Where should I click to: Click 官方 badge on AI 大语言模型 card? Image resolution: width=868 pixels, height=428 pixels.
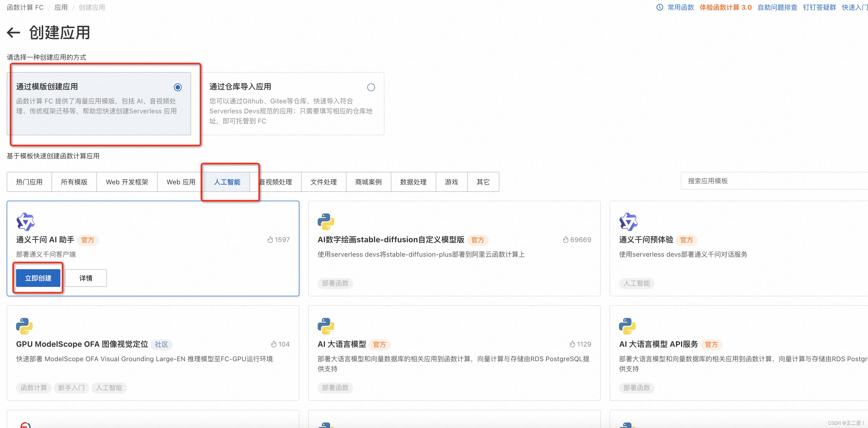click(x=379, y=344)
